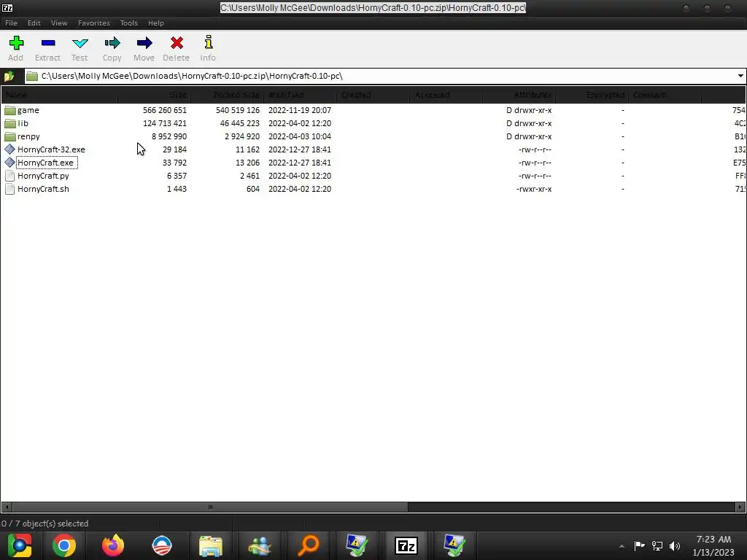Click the HornyCraft-32.exe file icon
The width and height of the screenshot is (747, 560).
coord(10,149)
